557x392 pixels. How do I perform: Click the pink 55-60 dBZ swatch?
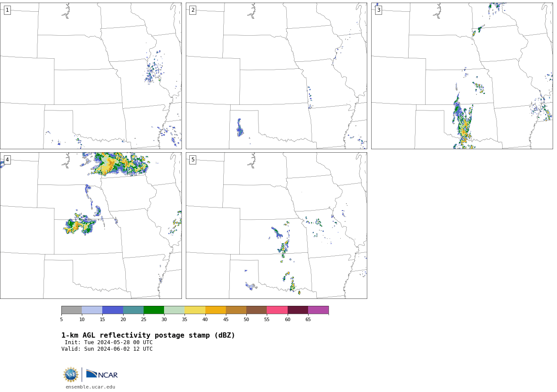[277, 310]
